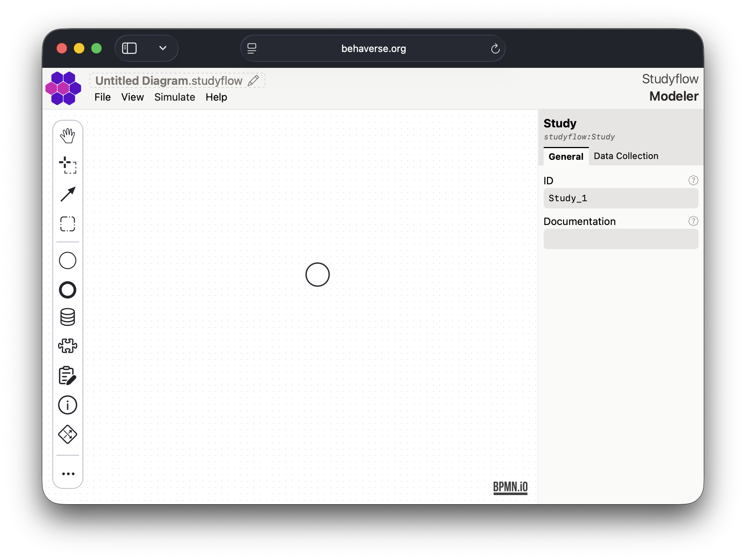This screenshot has height=560, width=746.
Task: Switch to the Data Collection tab
Action: (626, 156)
